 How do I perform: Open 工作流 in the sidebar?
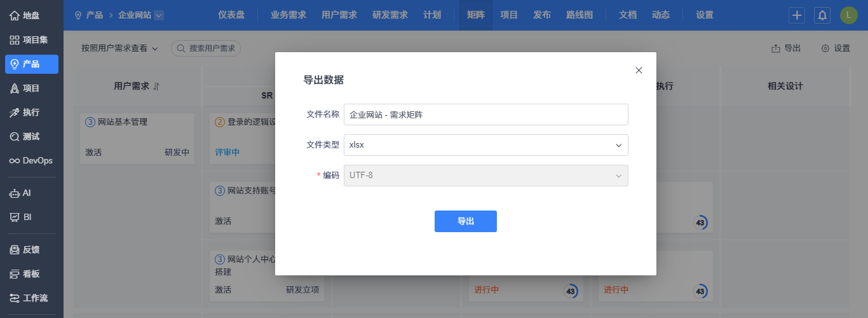31,298
